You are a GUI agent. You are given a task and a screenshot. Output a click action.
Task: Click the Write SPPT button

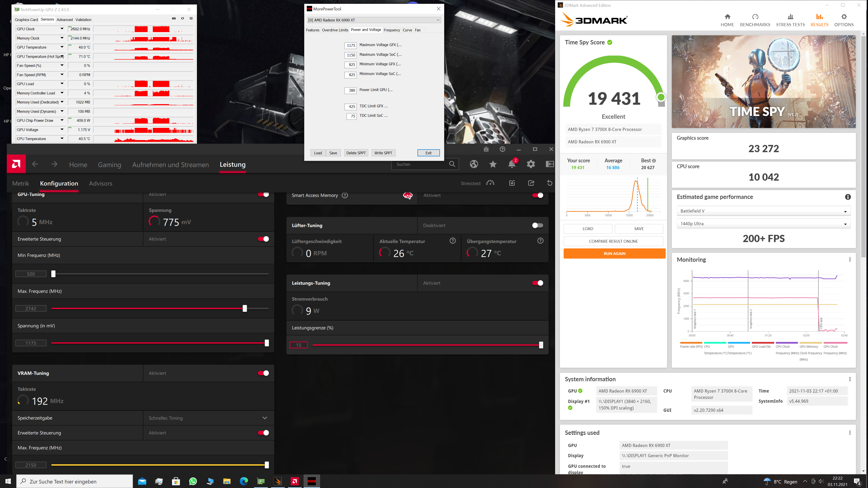[x=383, y=153]
